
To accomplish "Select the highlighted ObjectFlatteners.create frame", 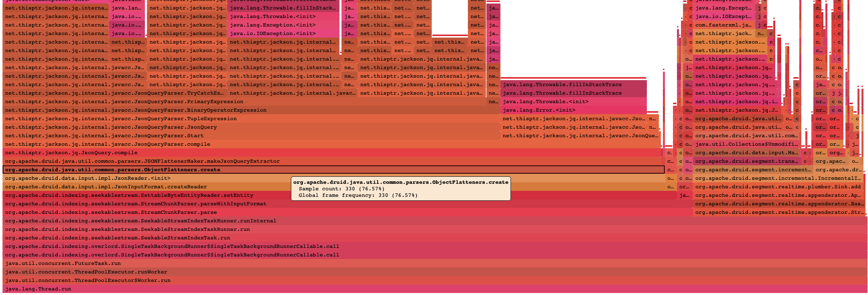I will tap(334, 170).
